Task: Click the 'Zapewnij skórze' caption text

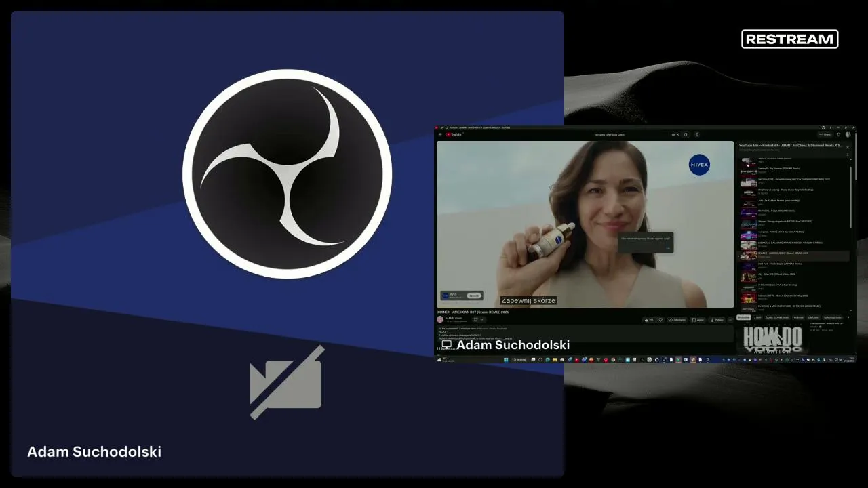Action: click(x=528, y=300)
